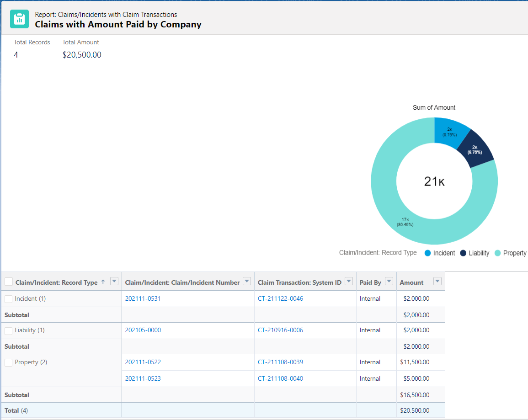Screen dimensions: 528x420
Task: Click the Sum of Amount chart title
Action: (x=434, y=107)
